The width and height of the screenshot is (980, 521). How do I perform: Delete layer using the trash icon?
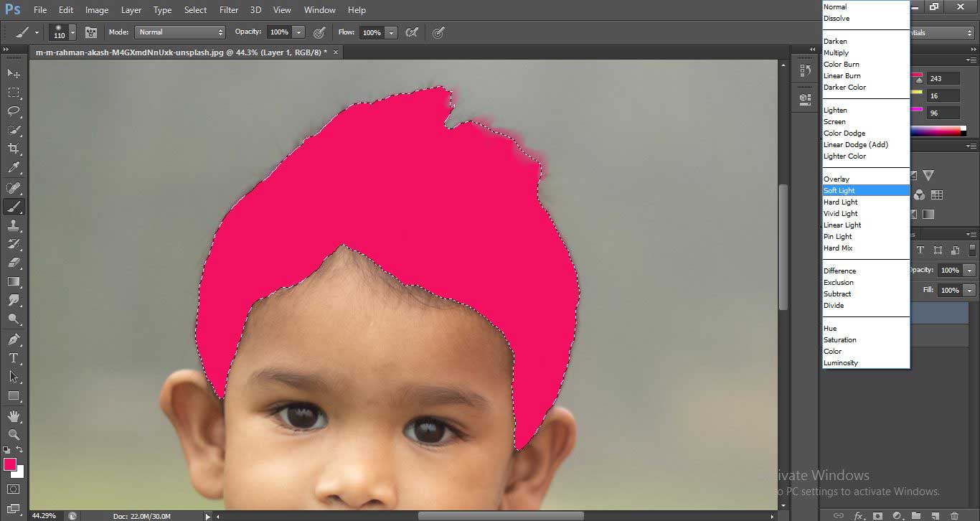(954, 515)
